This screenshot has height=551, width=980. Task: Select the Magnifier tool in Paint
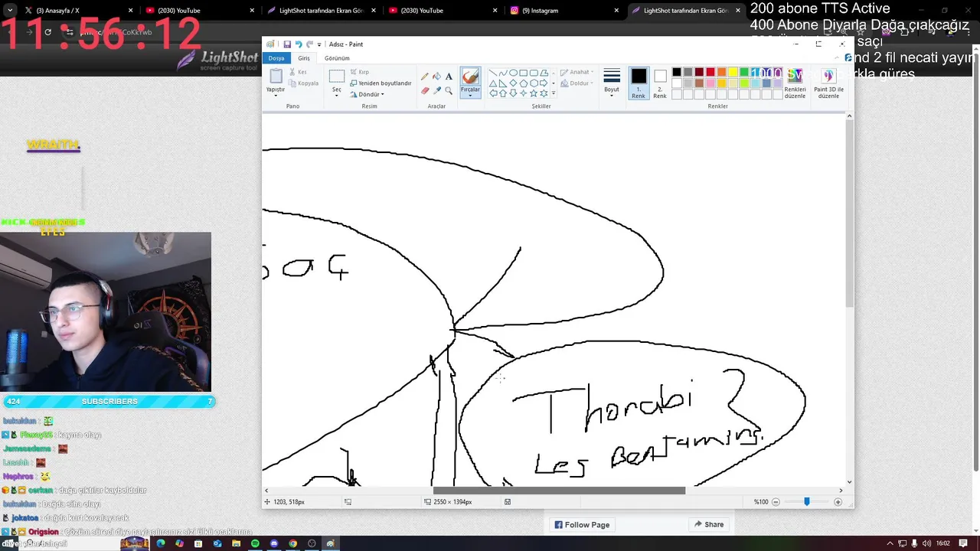coord(449,90)
